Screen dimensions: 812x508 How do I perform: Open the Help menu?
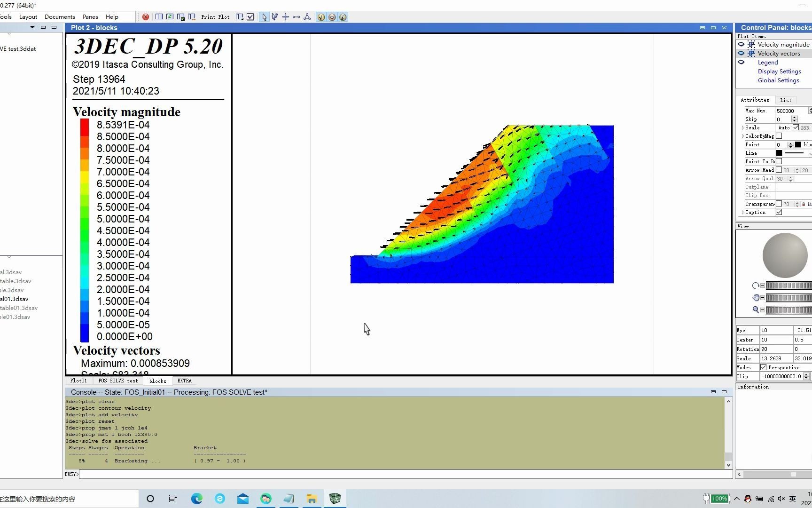point(112,17)
